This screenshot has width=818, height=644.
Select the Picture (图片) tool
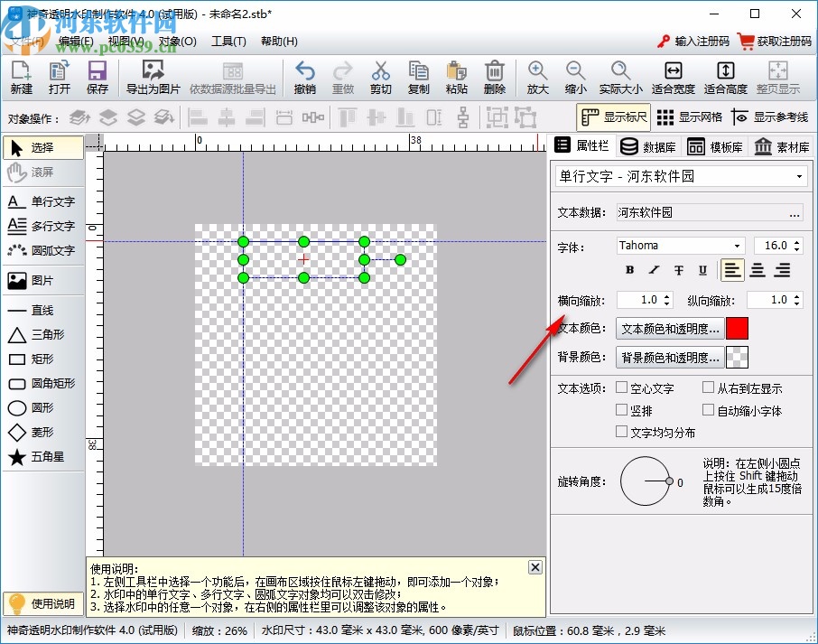[42, 281]
